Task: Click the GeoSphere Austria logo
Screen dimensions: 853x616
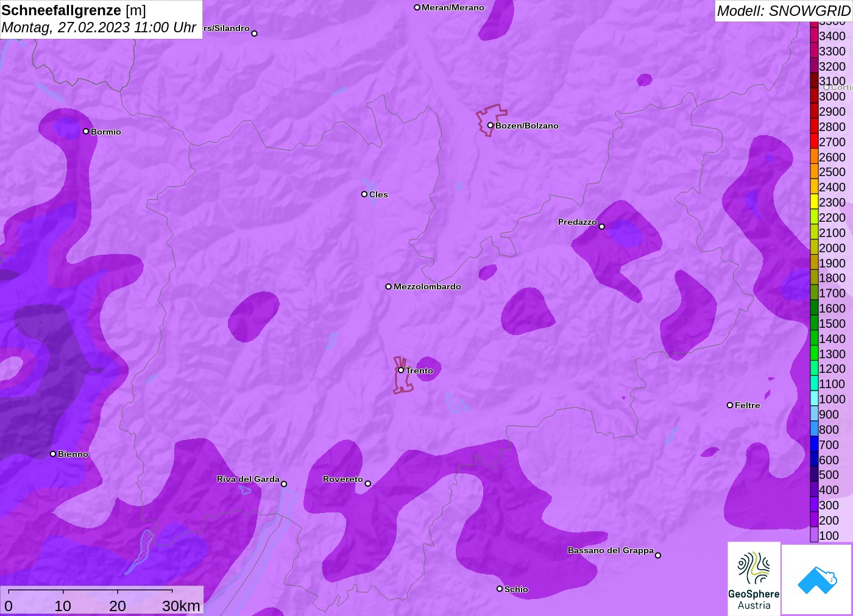Action: click(754, 578)
